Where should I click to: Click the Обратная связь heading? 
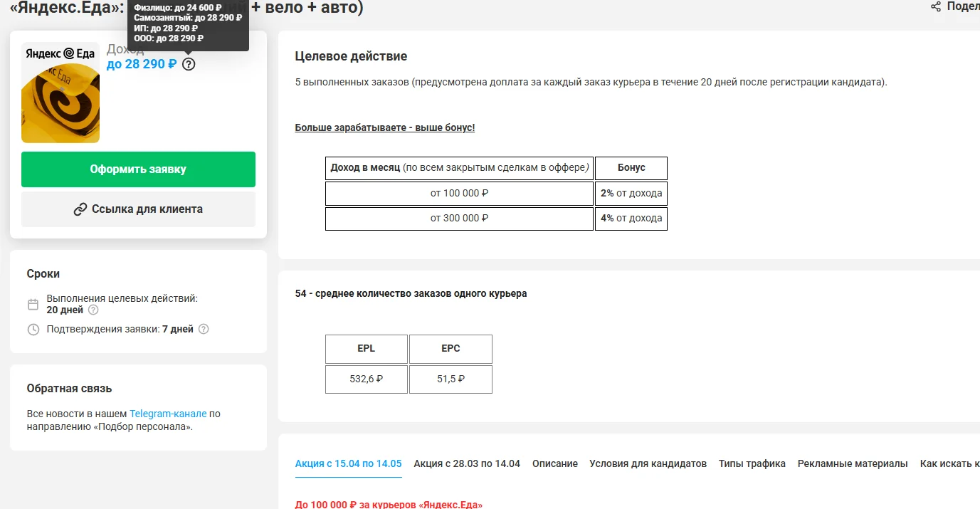point(69,389)
